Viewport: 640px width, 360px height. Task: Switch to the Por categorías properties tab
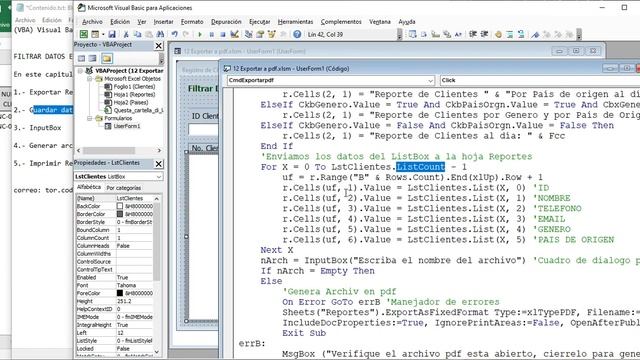124,188
